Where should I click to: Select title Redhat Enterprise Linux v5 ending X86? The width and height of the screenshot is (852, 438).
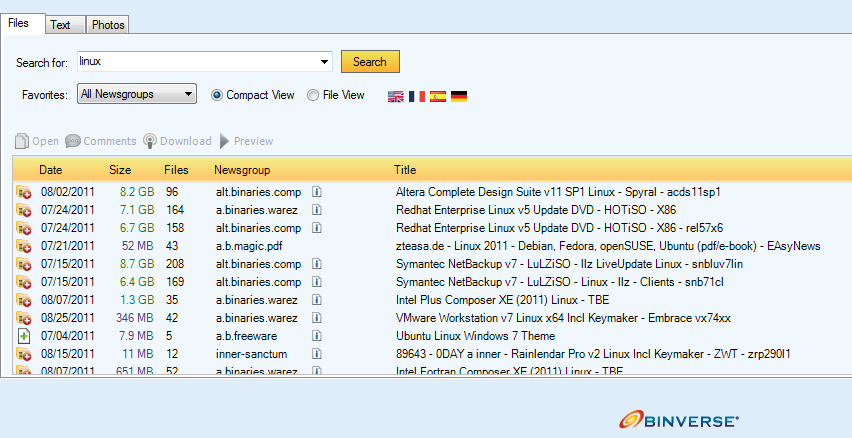[536, 210]
